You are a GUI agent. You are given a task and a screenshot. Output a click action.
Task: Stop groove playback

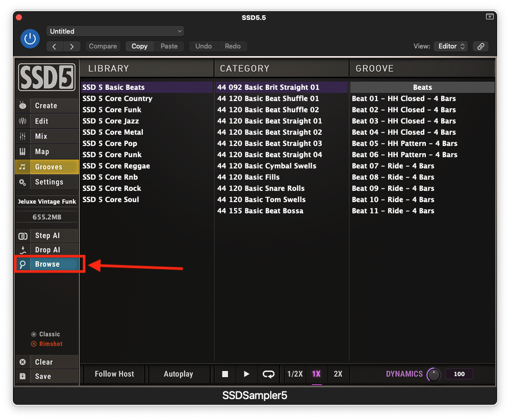[225, 374]
